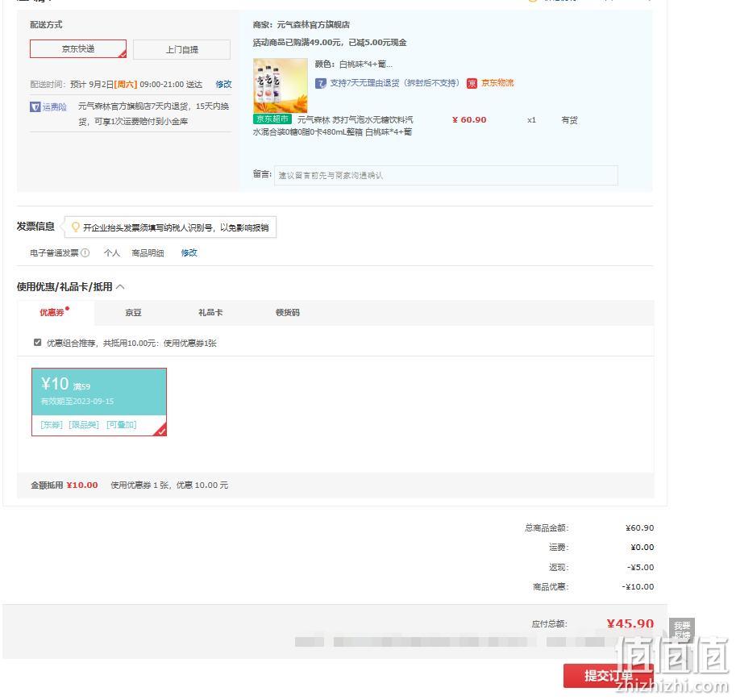Click 颜色: 白桃味*4+葡... text
Viewport: 736px width, 700px height.
[353, 65]
